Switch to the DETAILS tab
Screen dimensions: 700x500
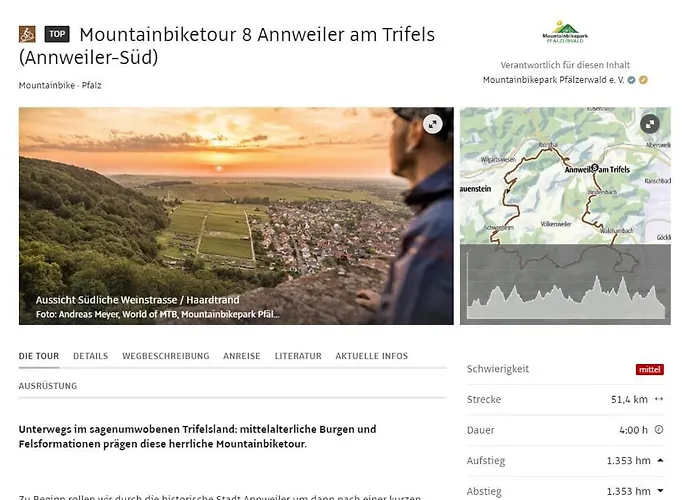coord(91,356)
